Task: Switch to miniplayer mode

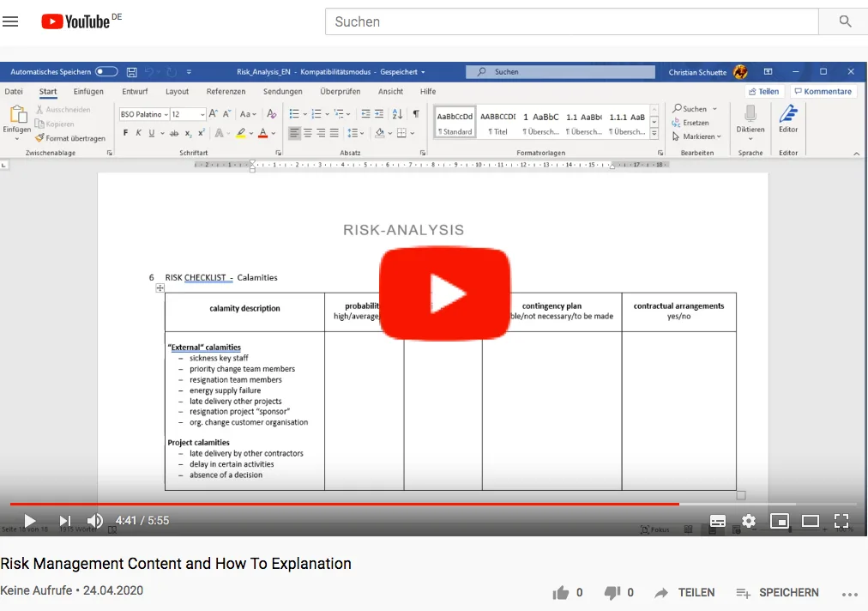Action: coord(780,521)
